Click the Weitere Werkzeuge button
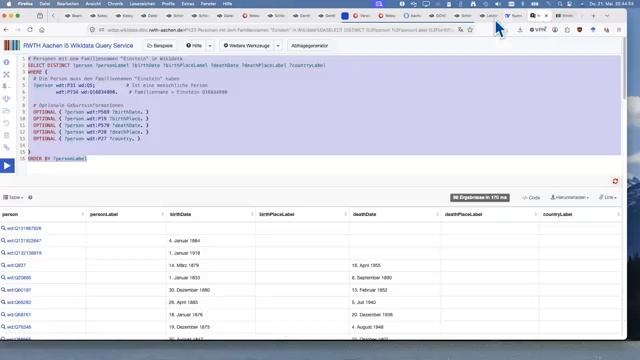This screenshot has height=360, width=640. (x=247, y=46)
